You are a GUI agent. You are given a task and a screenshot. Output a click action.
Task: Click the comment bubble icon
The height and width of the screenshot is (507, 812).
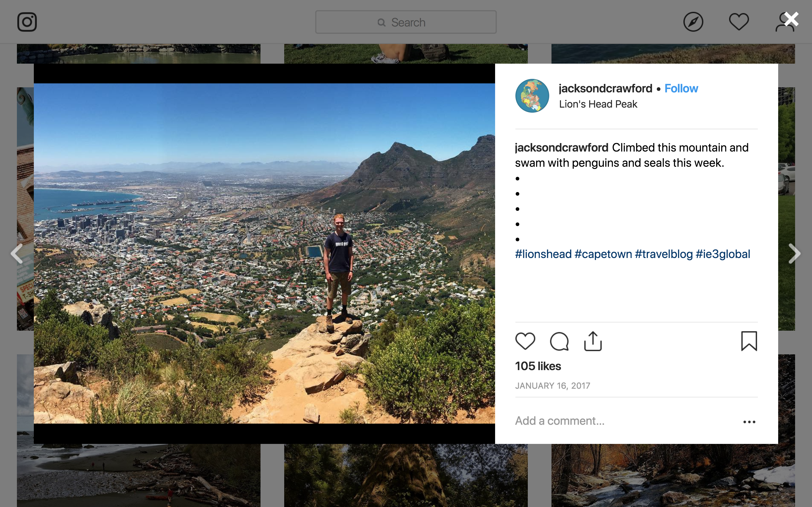click(x=559, y=341)
